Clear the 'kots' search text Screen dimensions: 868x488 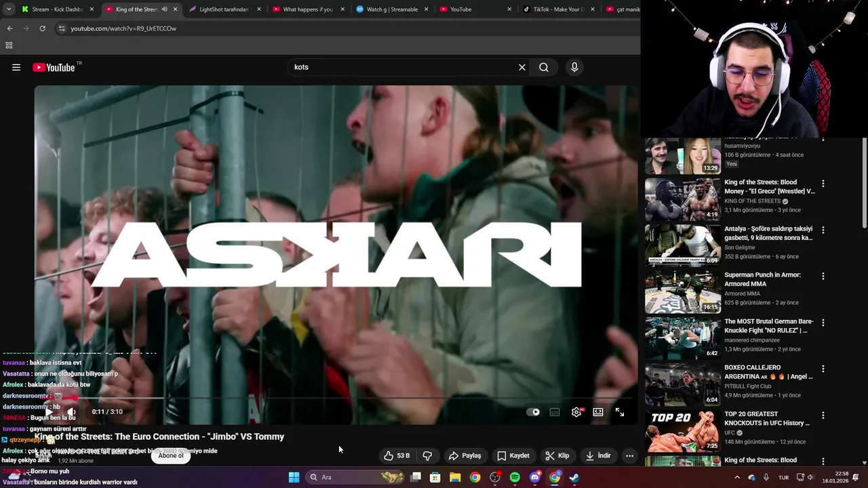[x=522, y=67]
